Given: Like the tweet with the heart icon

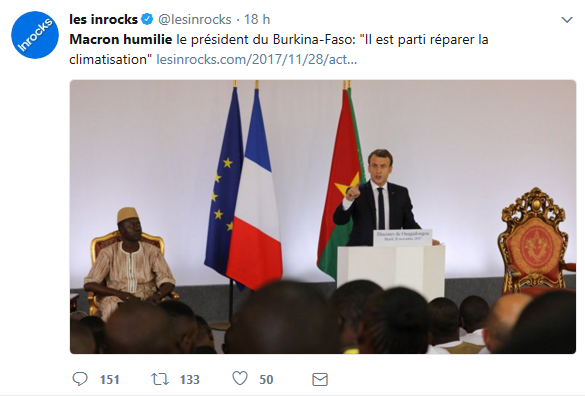Looking at the screenshot, I should 240,378.
